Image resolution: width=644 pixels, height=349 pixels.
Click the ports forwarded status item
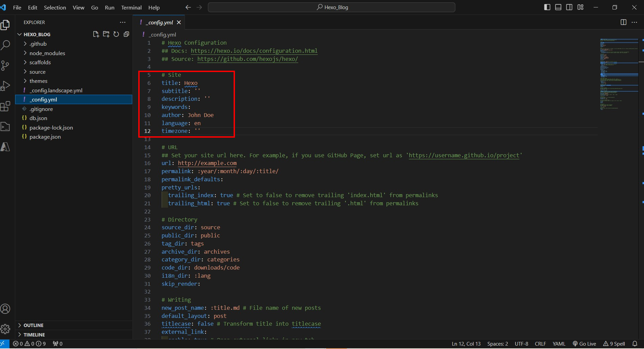point(57,344)
